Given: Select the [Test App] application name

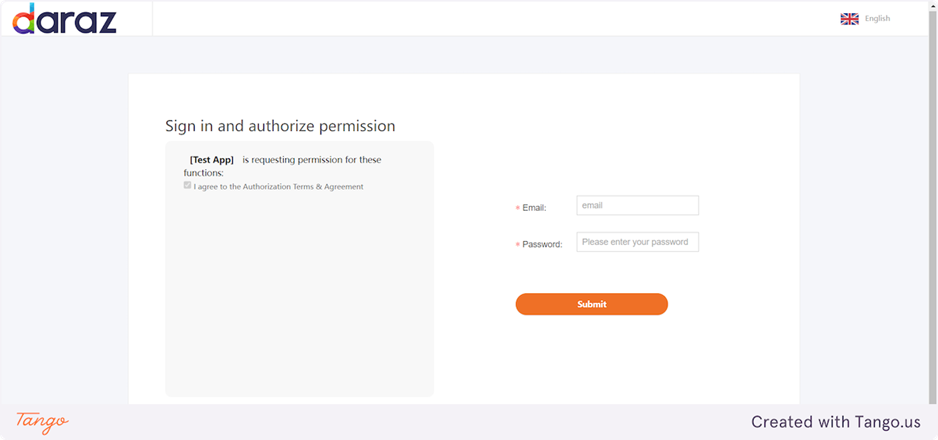Looking at the screenshot, I should pos(211,160).
